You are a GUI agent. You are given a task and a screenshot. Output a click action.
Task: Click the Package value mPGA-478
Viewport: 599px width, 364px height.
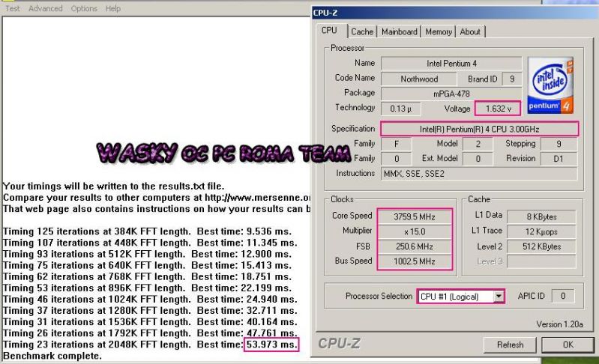[x=451, y=94]
